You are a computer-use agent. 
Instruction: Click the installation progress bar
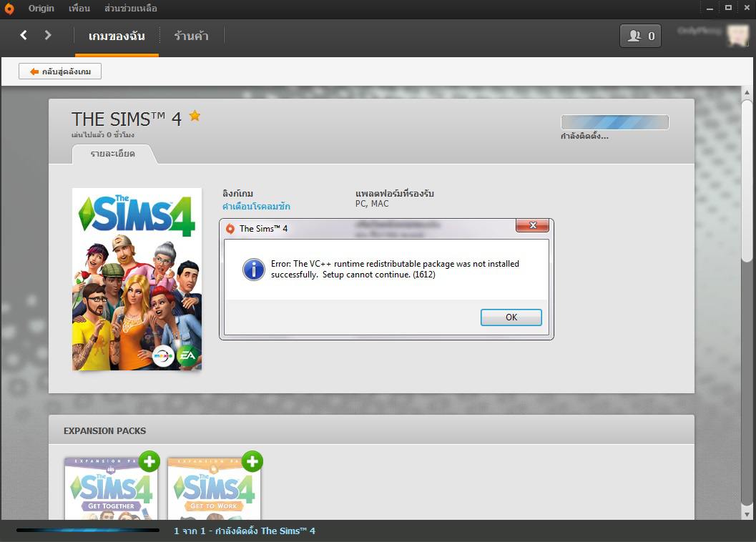coord(614,122)
